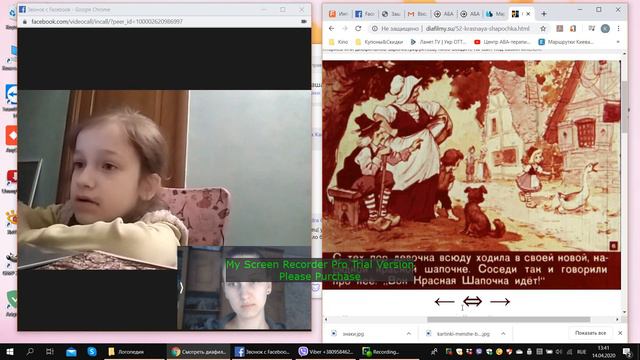Open options for the 'kartinki-menshe-b...jpg' download

click(x=503, y=333)
